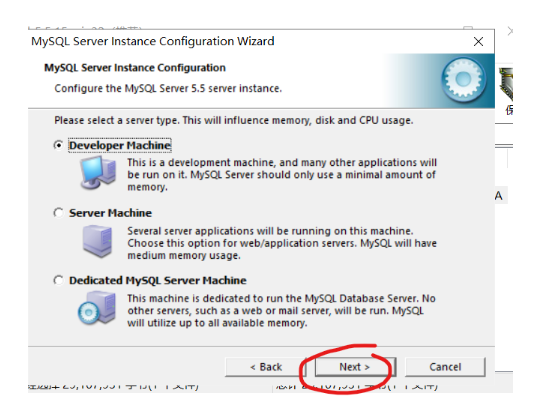Click the Dedicated MySQL Server Machine label

click(158, 280)
